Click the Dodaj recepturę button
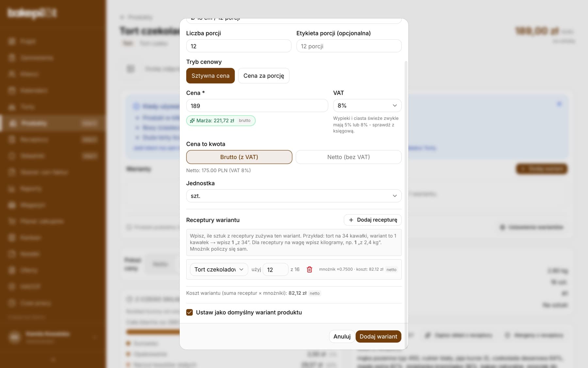Viewport: 588px width, 368px height. click(x=373, y=220)
